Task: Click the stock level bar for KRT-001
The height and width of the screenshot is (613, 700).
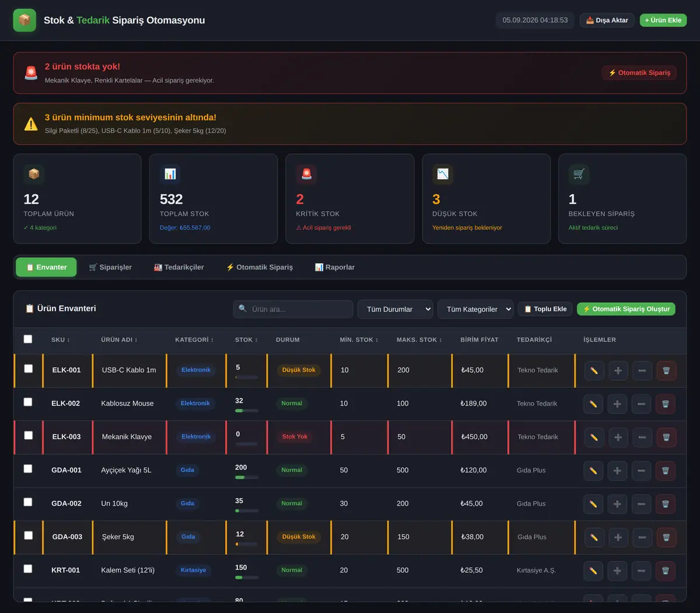Action: [247, 577]
